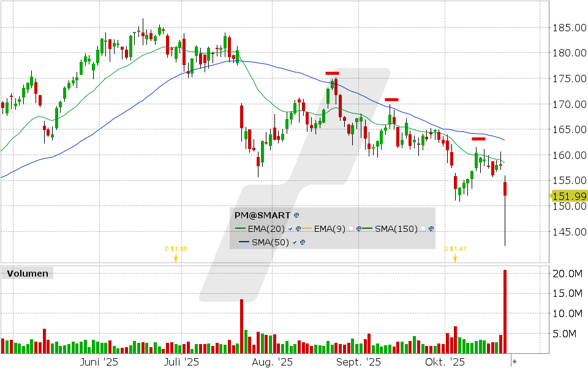Enable the EMA(9) checkbox
This screenshot has width=588, height=368.
click(x=351, y=229)
